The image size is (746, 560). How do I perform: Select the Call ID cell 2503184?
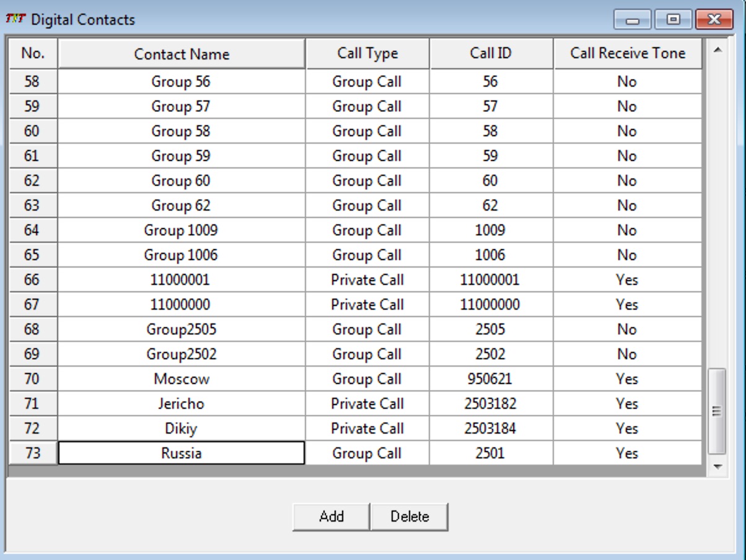491,428
